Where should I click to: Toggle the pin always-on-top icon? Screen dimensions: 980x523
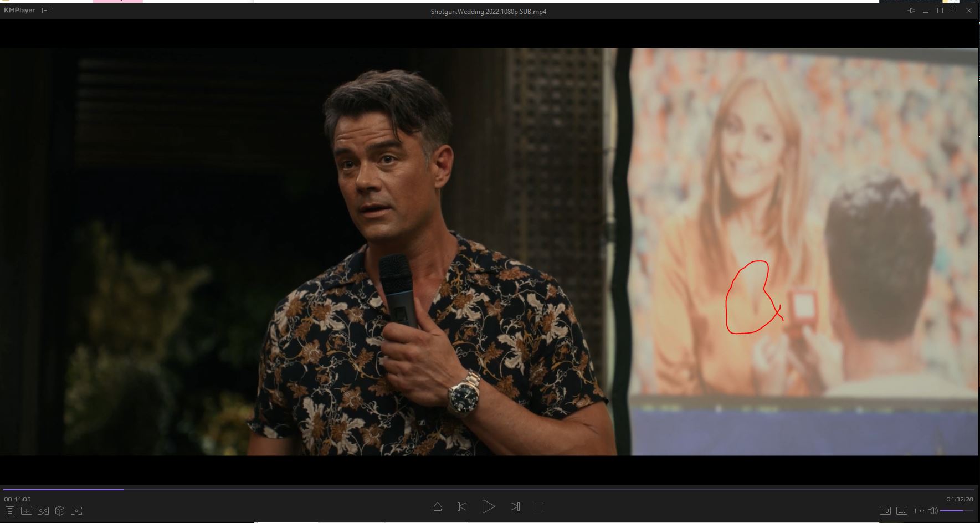tap(911, 11)
